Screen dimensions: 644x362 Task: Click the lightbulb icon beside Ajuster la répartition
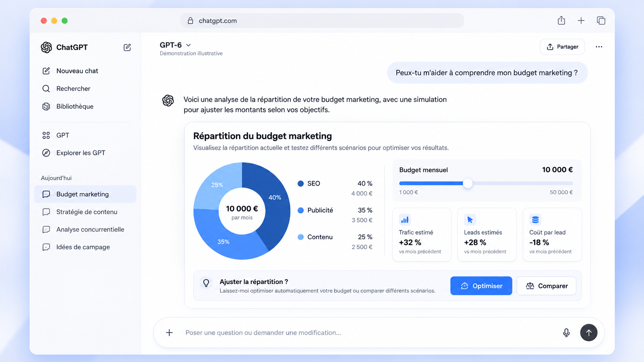[206, 283]
